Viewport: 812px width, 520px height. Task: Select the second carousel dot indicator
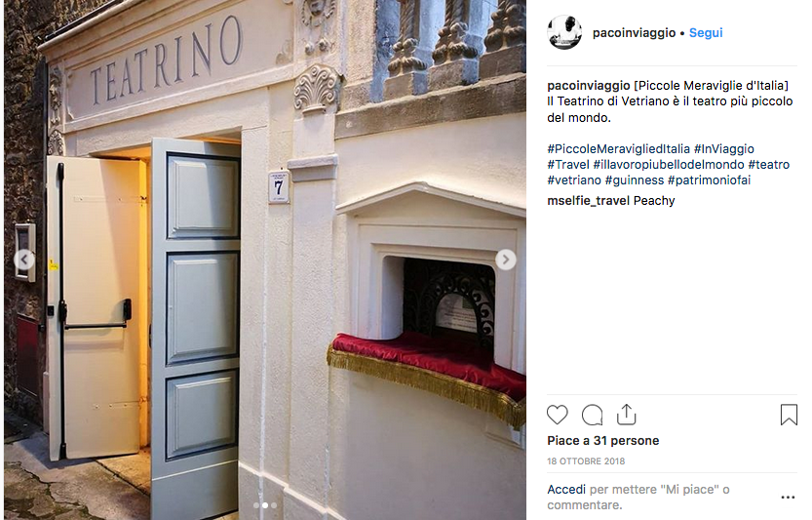click(264, 505)
